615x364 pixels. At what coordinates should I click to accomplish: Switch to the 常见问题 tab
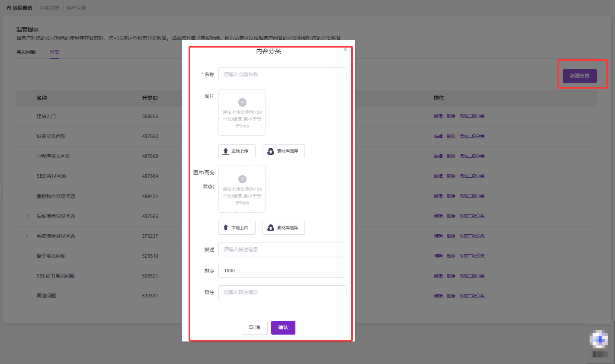[x=26, y=52]
